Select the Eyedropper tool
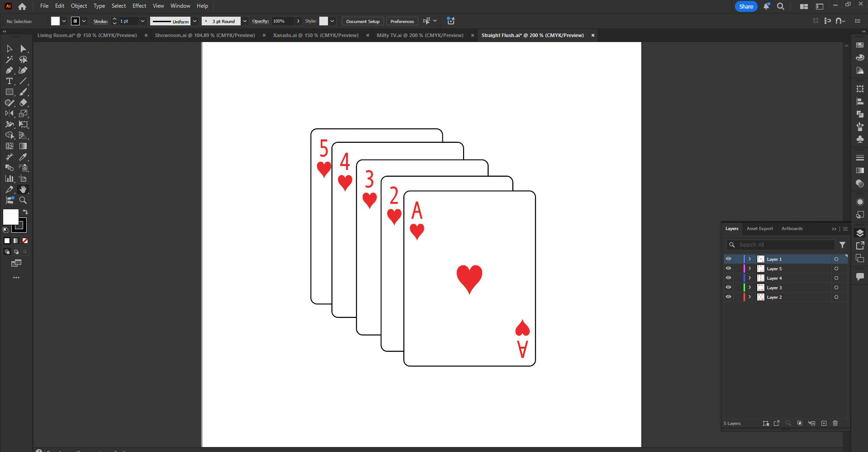Image resolution: width=868 pixels, height=452 pixels. (x=23, y=157)
